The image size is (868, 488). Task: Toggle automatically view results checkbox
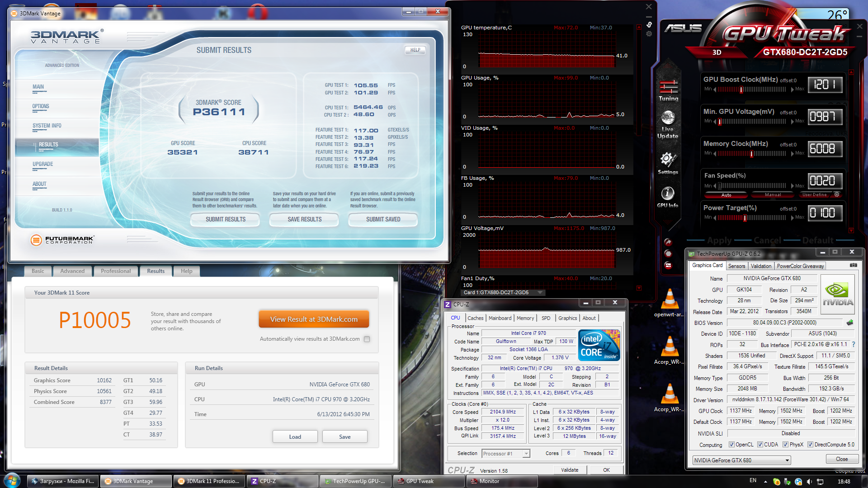click(367, 339)
